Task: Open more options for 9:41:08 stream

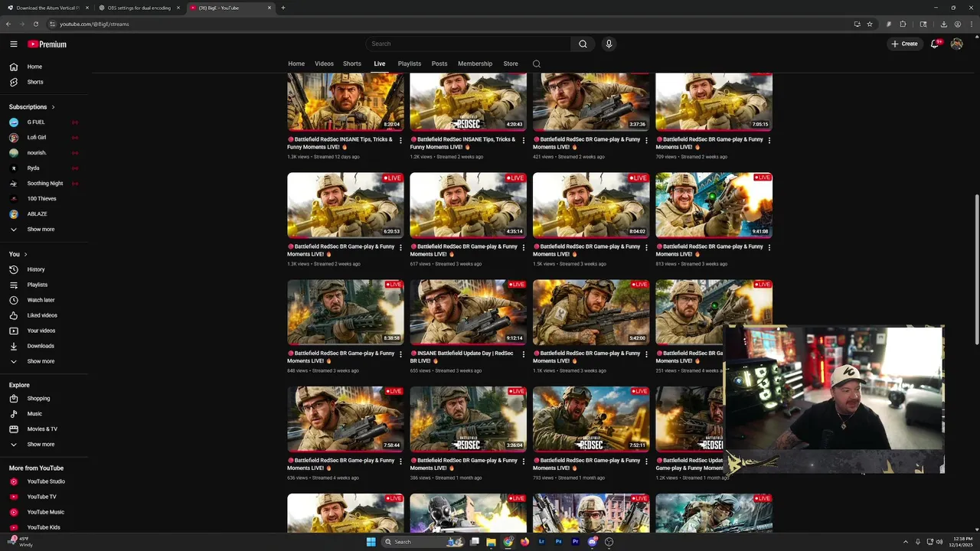Action: tap(769, 247)
